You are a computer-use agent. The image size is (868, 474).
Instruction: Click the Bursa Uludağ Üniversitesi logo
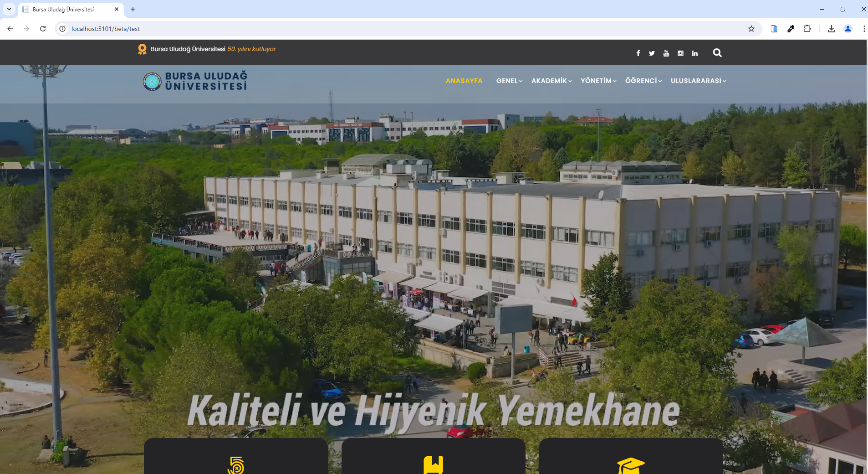click(x=195, y=81)
